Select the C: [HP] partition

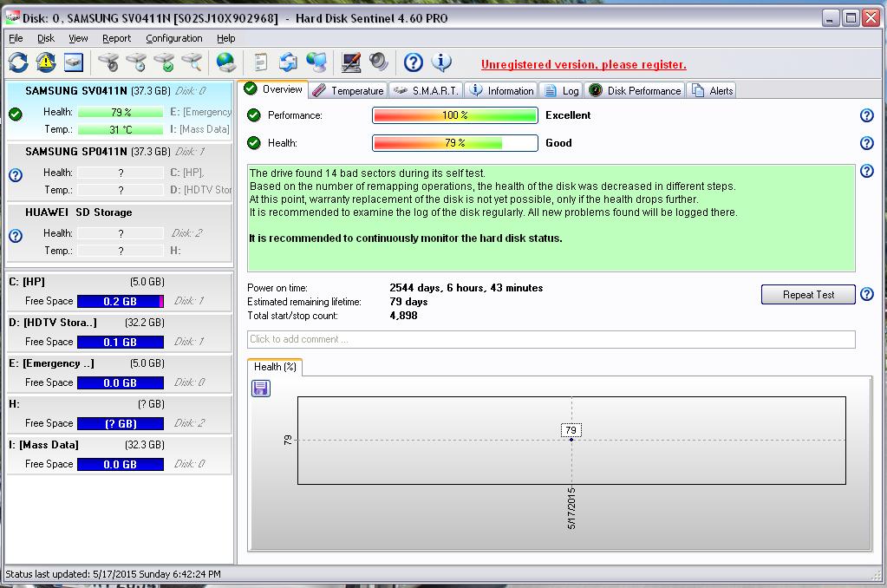point(120,292)
